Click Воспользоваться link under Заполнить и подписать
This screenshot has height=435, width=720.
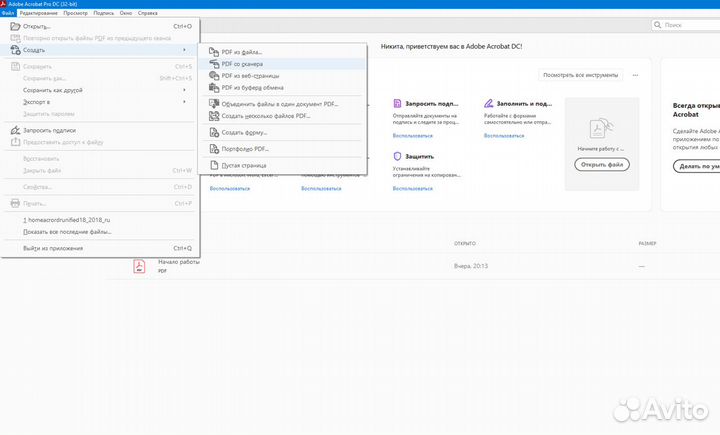500,134
